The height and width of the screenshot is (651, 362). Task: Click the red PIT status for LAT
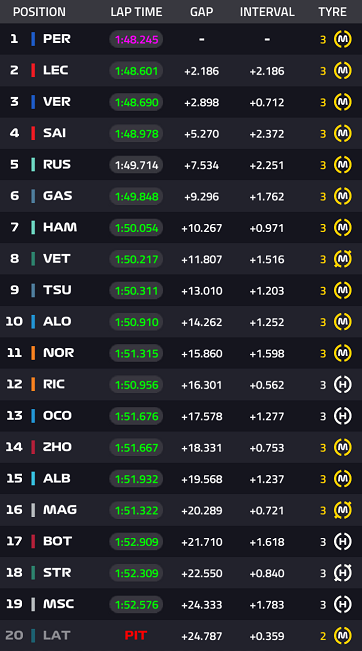[x=136, y=635]
